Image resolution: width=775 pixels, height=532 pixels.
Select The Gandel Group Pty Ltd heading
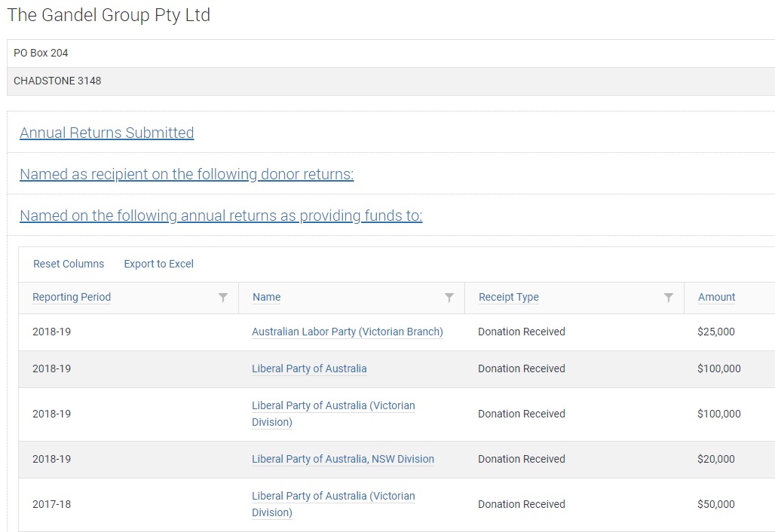109,15
